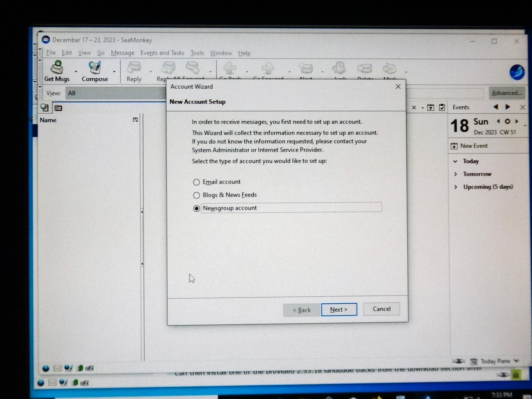Expand the Today section in Events pane
The width and height of the screenshot is (532, 399).
(x=455, y=161)
